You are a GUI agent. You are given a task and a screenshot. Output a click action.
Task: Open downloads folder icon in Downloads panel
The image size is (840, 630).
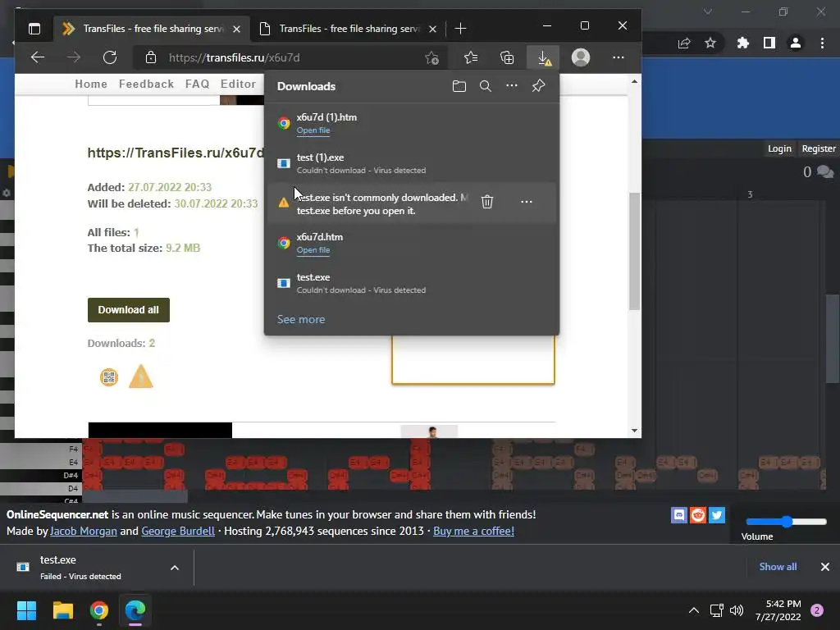459,86
